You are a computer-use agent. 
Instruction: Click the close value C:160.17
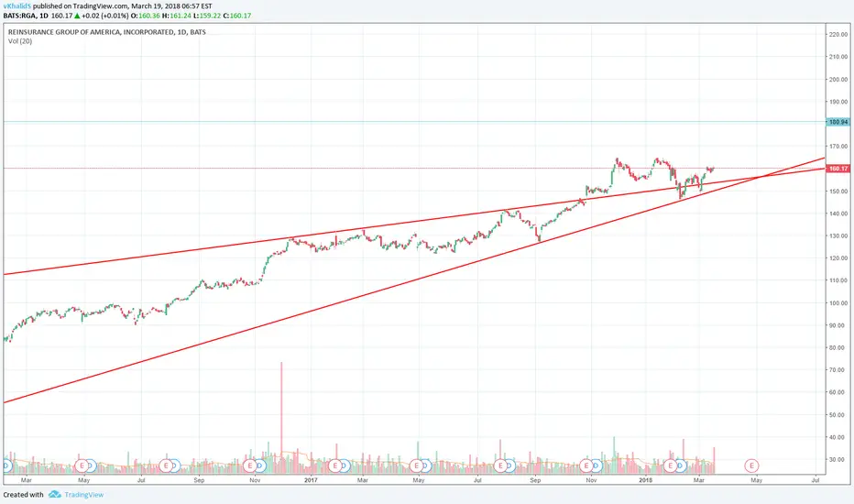tap(237, 16)
